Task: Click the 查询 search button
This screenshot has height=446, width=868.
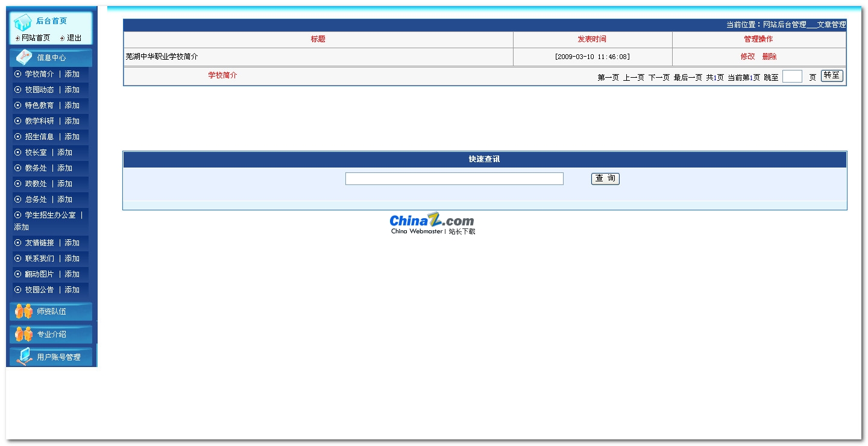Action: 605,178
